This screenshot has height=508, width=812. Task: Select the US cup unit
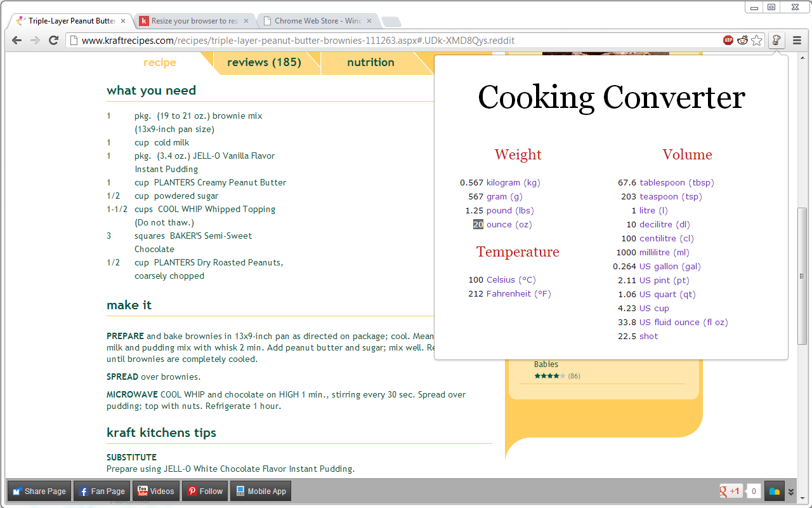coord(654,308)
